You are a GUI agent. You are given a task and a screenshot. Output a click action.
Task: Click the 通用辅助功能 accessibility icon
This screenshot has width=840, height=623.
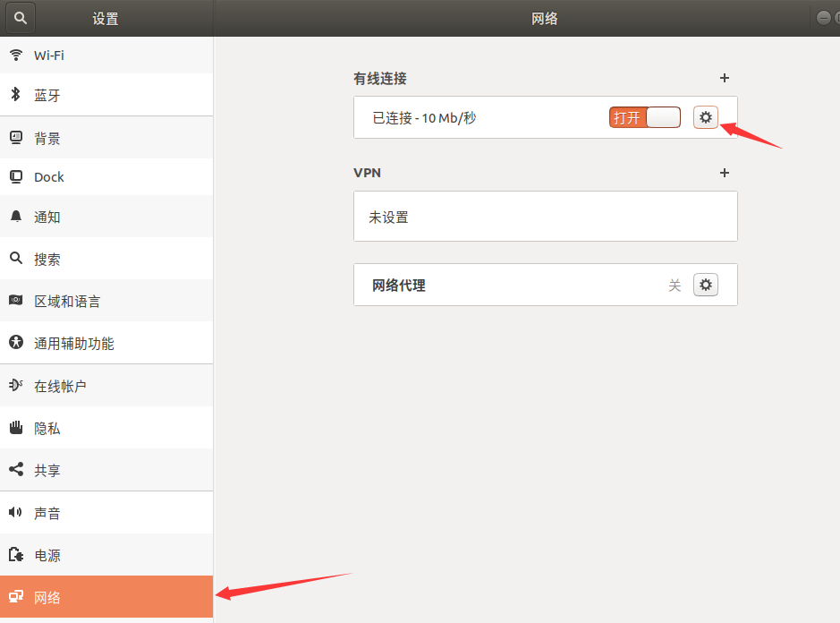pos(16,342)
